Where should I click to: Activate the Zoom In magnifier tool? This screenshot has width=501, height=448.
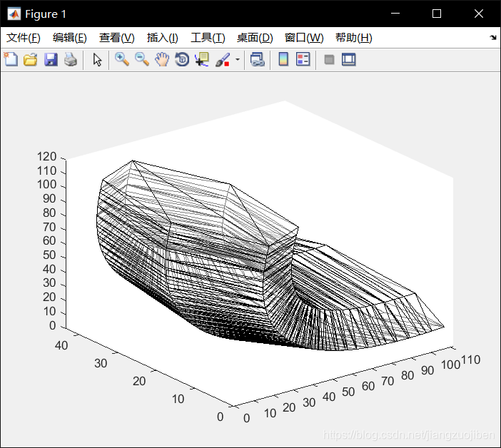pyautogui.click(x=122, y=59)
